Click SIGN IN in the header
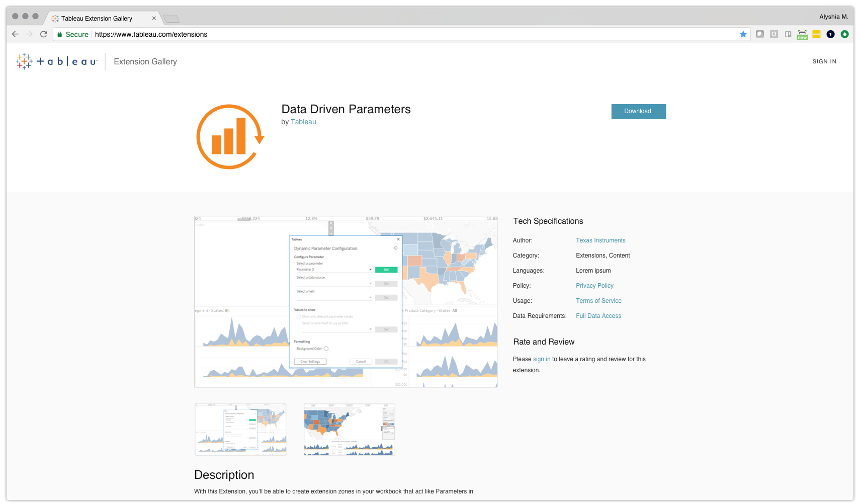 [824, 61]
